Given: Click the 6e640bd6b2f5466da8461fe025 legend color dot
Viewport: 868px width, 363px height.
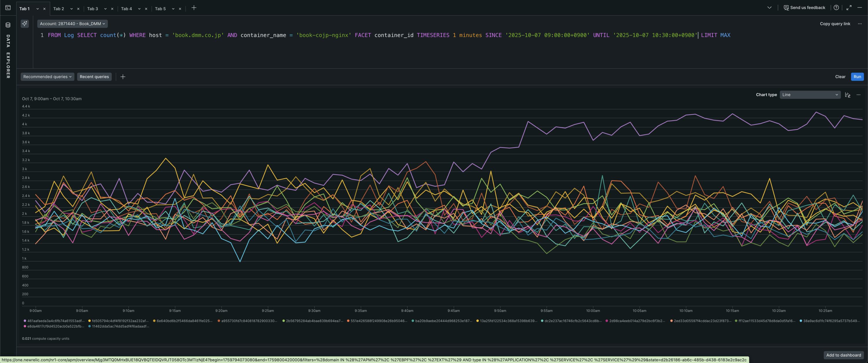Looking at the screenshot, I should click(154, 321).
